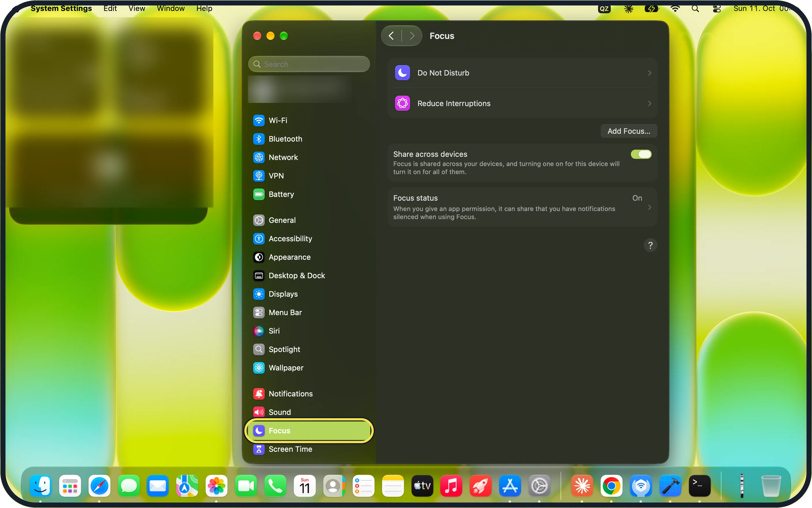Open Screen Time settings
This screenshot has height=508, width=812.
pyautogui.click(x=309, y=449)
